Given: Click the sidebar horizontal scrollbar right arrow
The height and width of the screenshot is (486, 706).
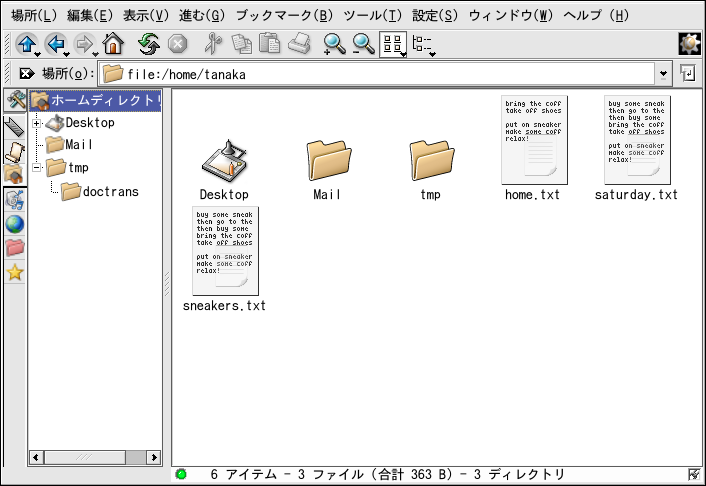Looking at the screenshot, I should click(x=154, y=457).
